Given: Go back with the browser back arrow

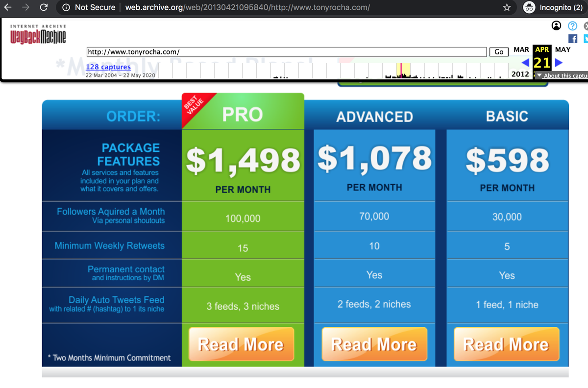Looking at the screenshot, I should pyautogui.click(x=8, y=7).
